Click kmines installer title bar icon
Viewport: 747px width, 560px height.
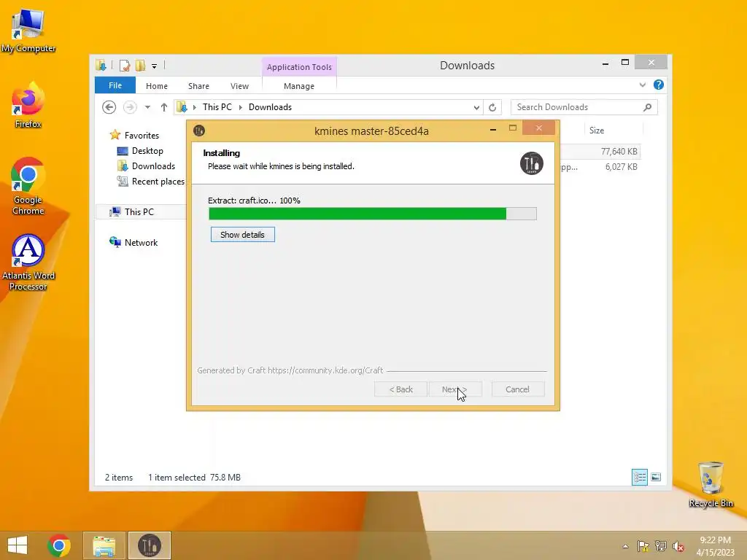coord(199,131)
